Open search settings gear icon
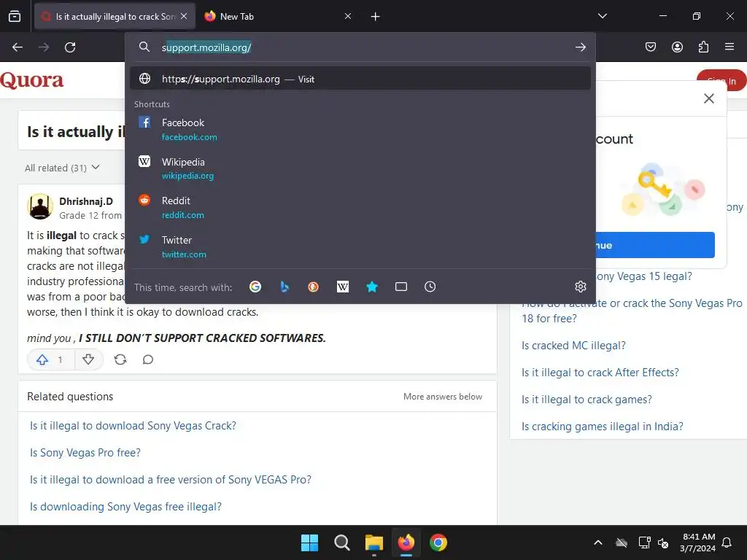Viewport: 747px width, 560px height. pyautogui.click(x=580, y=287)
